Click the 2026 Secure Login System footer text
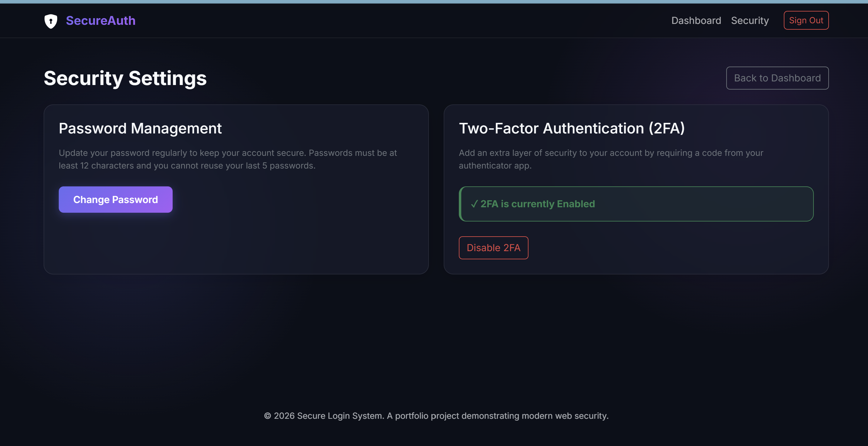Viewport: 868px width, 446px height. [x=436, y=416]
